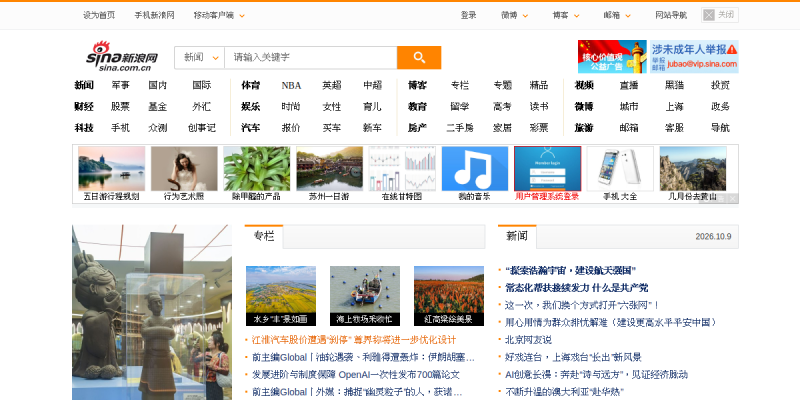Open the 红高粱绘美景 column image
Screen dimensions: 800x400
449,296
